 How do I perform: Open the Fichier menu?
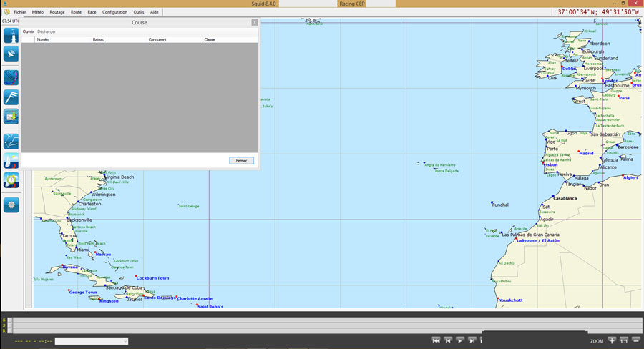(19, 12)
